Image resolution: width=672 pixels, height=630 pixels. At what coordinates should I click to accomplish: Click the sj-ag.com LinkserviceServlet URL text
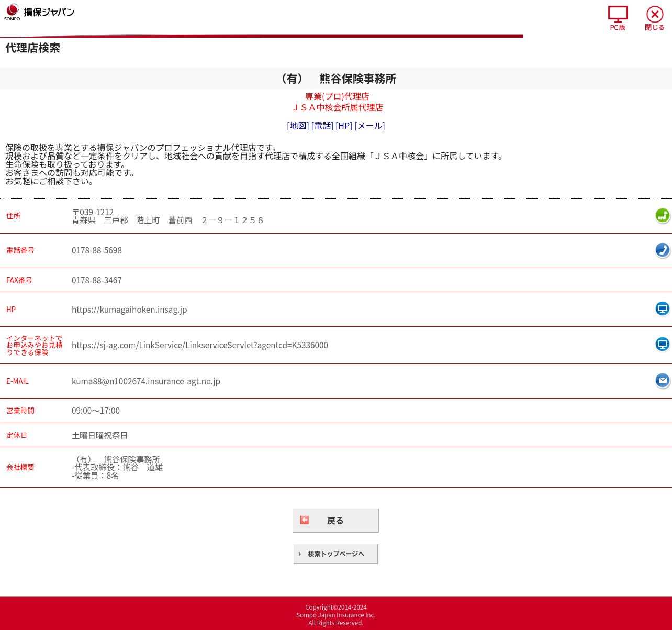coord(200,345)
